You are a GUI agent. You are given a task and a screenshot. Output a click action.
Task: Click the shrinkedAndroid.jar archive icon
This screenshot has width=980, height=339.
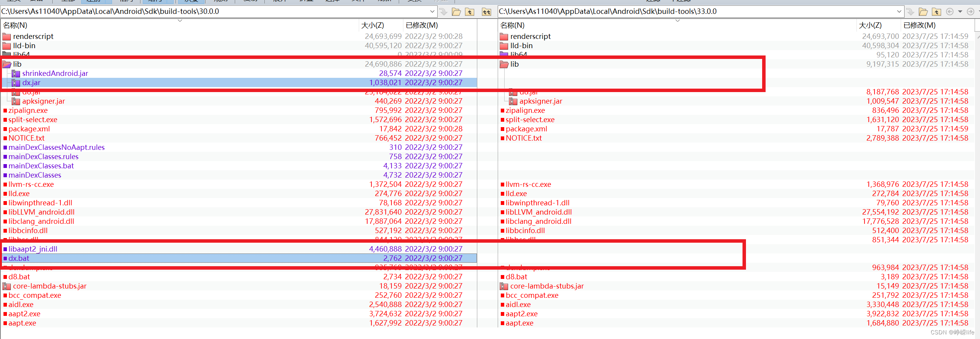click(16, 74)
